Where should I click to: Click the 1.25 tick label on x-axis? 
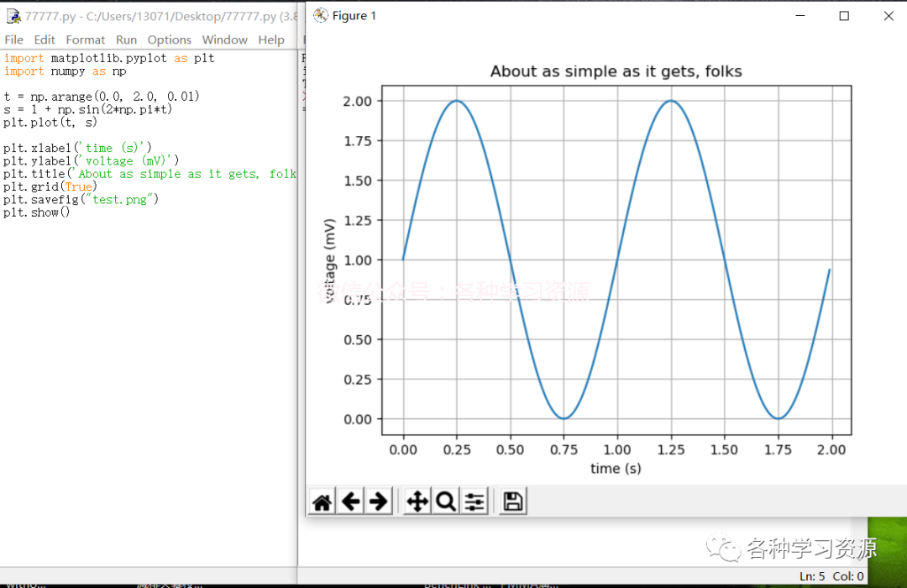(x=671, y=449)
